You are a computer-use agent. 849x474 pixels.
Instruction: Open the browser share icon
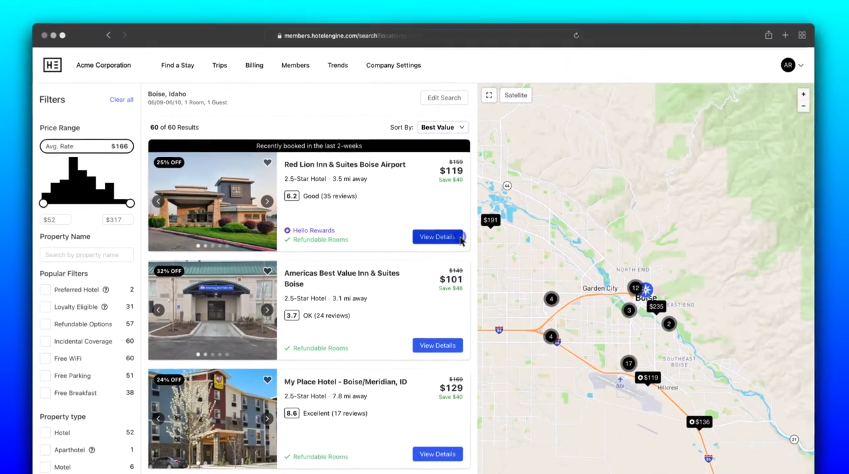click(768, 35)
